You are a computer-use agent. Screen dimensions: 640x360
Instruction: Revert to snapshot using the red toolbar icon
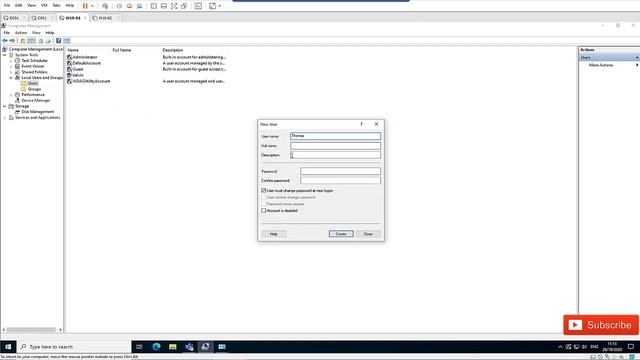tap(129, 6)
